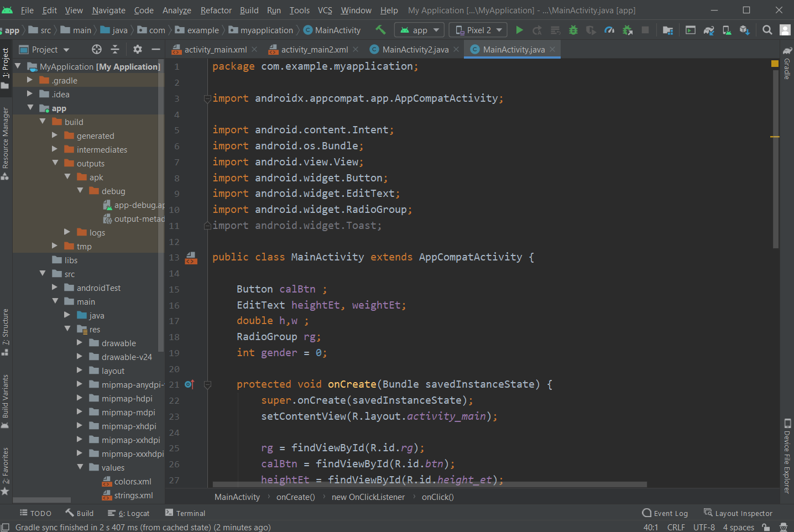Click the editor's horizontal scrollbar

[429, 484]
